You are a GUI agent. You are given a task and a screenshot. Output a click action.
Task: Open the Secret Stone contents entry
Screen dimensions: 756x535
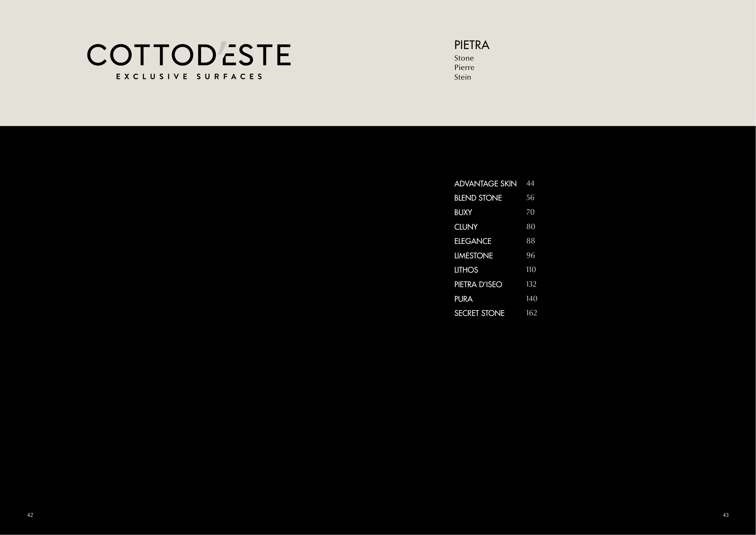(x=479, y=313)
